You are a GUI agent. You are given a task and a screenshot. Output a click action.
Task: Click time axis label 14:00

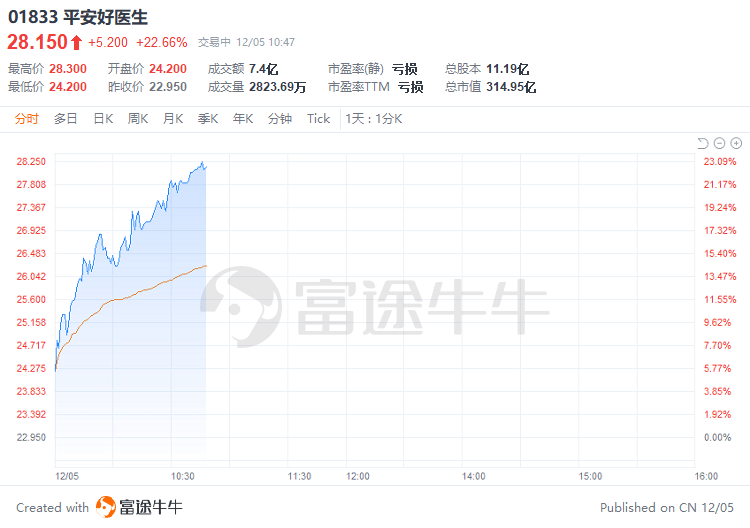(x=474, y=476)
